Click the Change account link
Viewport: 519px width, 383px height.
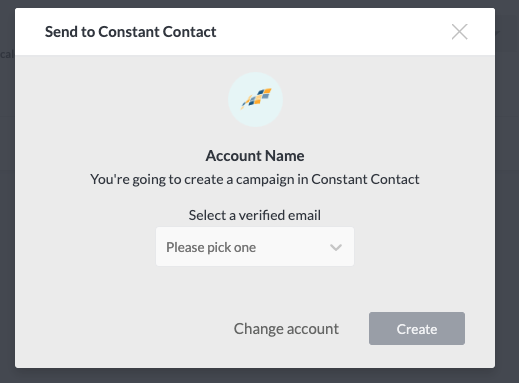pyautogui.click(x=286, y=329)
